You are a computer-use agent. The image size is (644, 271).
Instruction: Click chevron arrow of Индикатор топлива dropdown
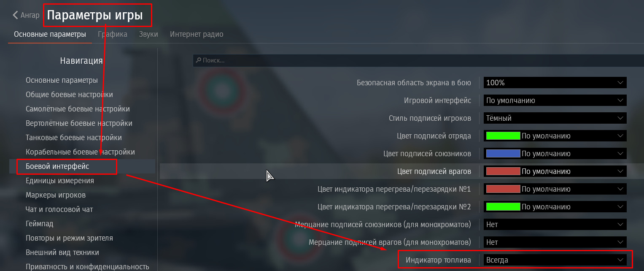tap(620, 260)
